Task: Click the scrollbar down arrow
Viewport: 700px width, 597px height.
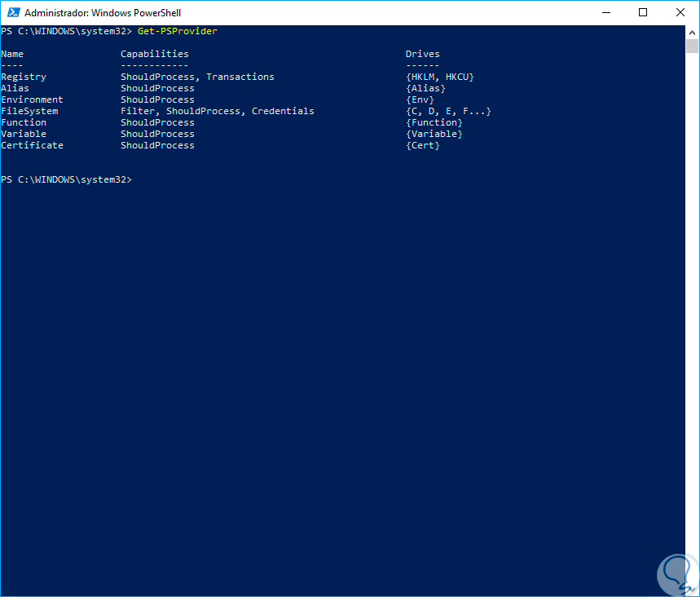Action: point(692,589)
